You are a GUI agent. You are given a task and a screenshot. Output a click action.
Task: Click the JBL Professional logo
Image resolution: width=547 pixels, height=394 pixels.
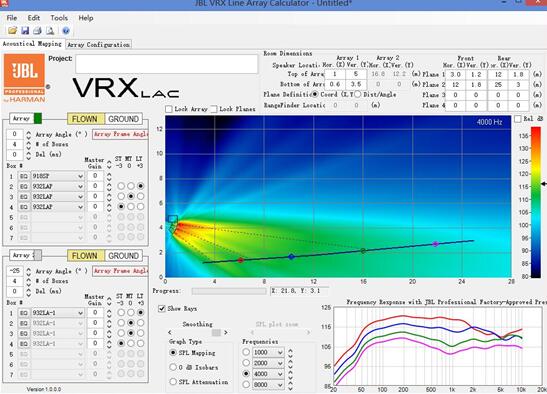coord(24,77)
